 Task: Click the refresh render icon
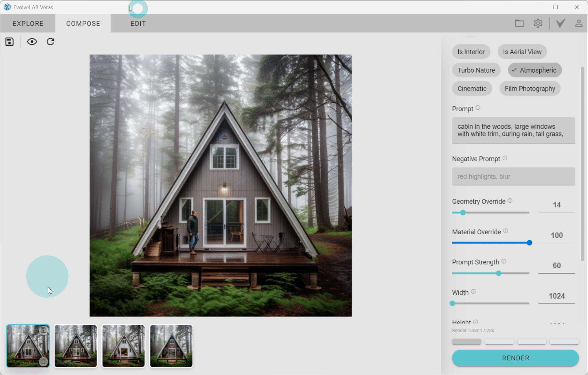point(50,41)
